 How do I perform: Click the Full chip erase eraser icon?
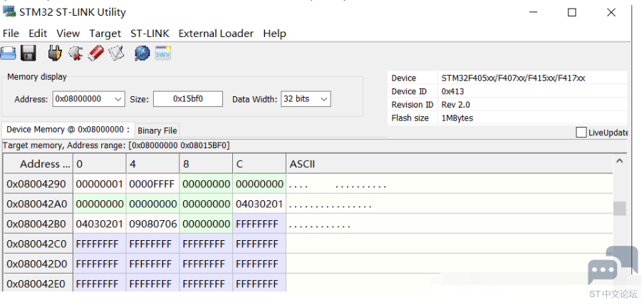coord(95,53)
